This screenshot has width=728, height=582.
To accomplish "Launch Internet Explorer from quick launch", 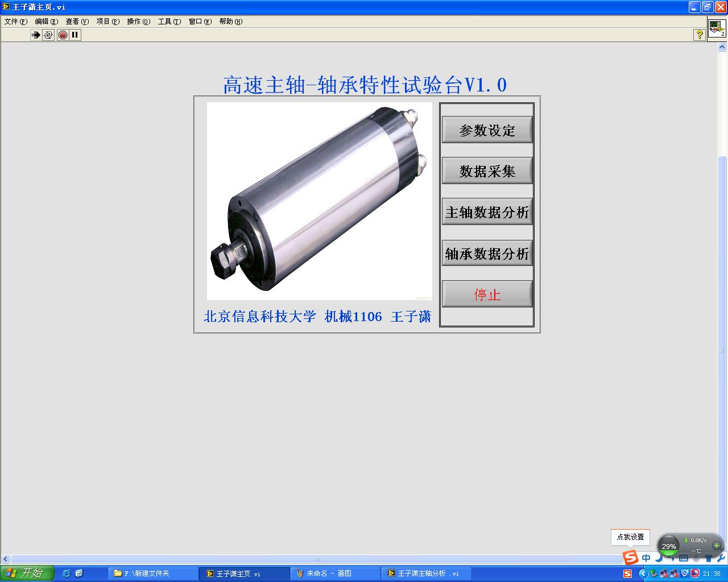I will (x=66, y=573).
